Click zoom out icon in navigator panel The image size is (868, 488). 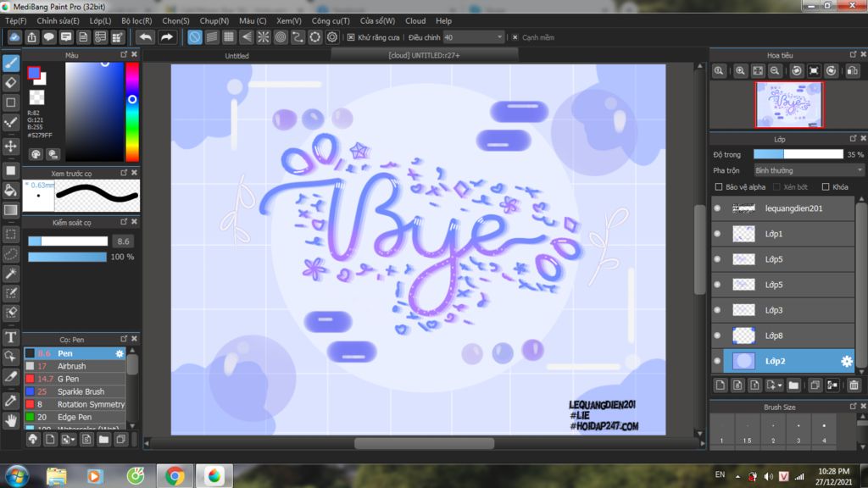775,71
